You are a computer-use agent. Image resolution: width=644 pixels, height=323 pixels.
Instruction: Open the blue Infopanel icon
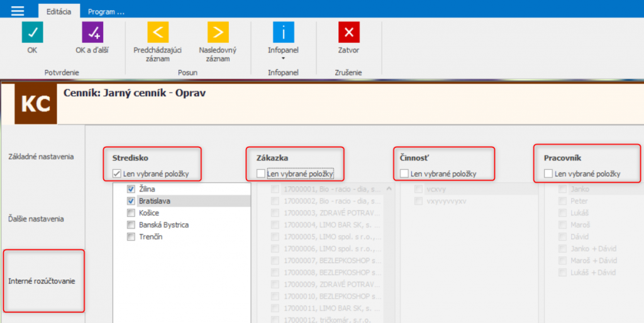[284, 32]
